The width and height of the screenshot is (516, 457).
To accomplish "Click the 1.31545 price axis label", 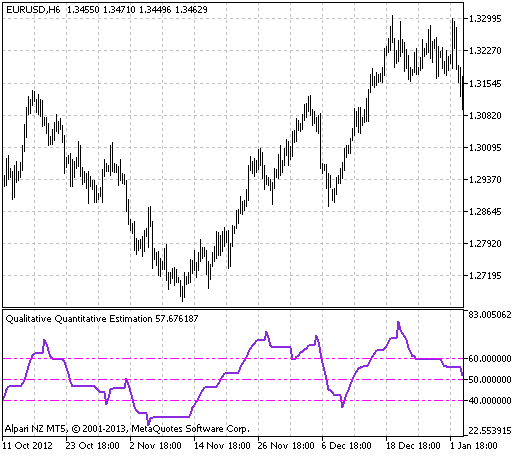I will (x=485, y=84).
